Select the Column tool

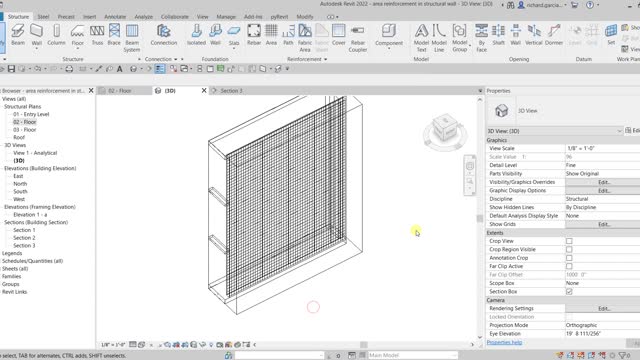[56, 35]
